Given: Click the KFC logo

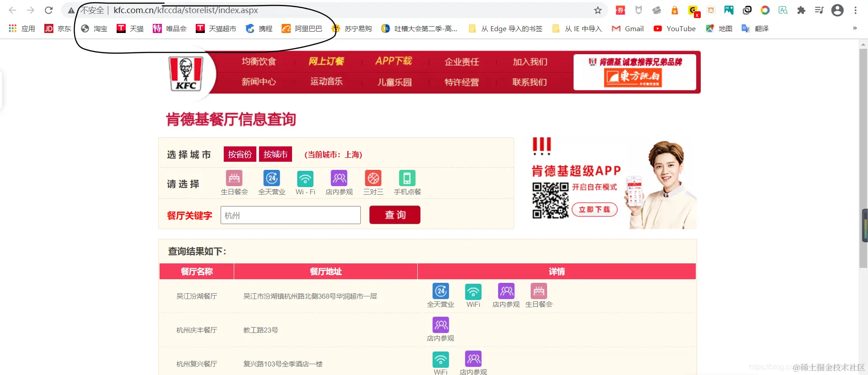Looking at the screenshot, I should 186,74.
